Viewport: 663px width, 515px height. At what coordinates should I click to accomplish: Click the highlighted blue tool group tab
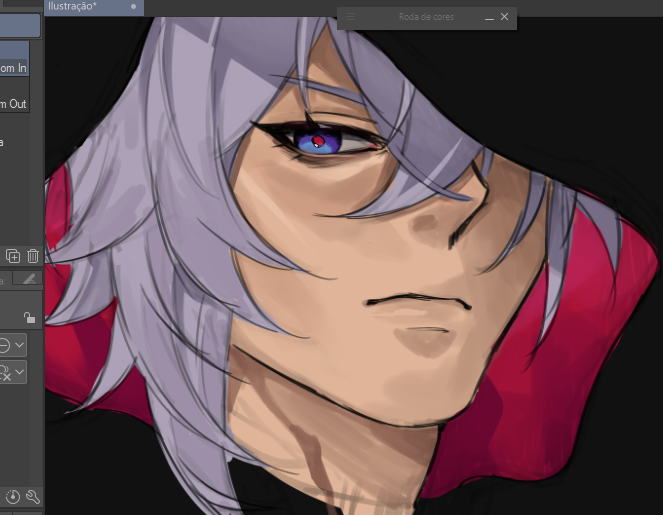20,26
